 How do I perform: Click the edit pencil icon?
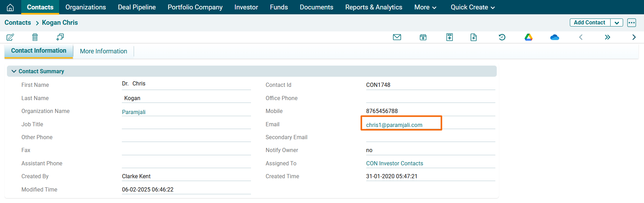pyautogui.click(x=10, y=37)
